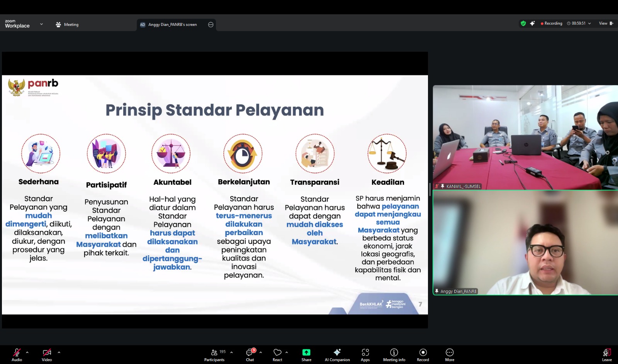This screenshot has height=364, width=618.
Task: Click the green security shield
Action: tap(523, 23)
